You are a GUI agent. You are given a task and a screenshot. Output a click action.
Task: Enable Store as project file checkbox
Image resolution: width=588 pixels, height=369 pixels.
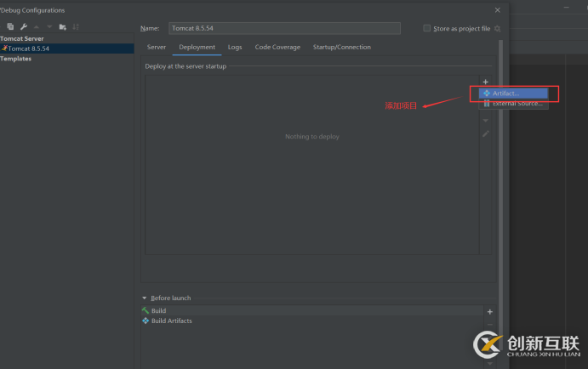pyautogui.click(x=426, y=28)
